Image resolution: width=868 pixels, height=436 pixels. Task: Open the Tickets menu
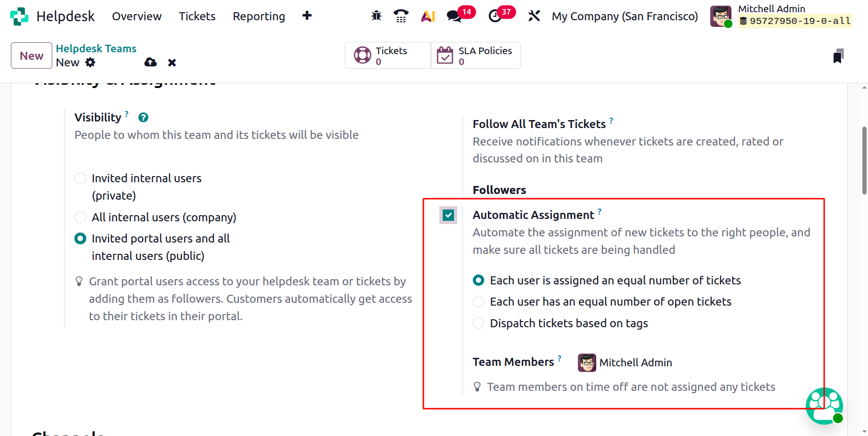197,16
